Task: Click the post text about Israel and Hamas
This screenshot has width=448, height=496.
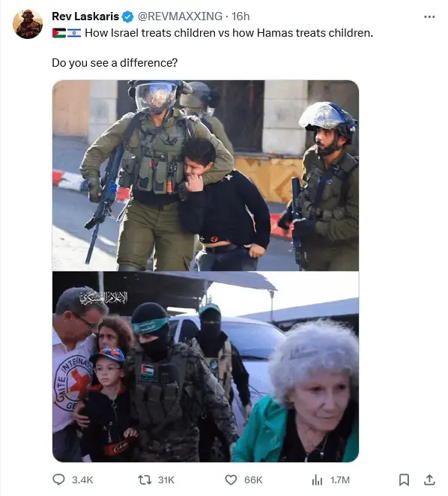Action: click(x=228, y=33)
